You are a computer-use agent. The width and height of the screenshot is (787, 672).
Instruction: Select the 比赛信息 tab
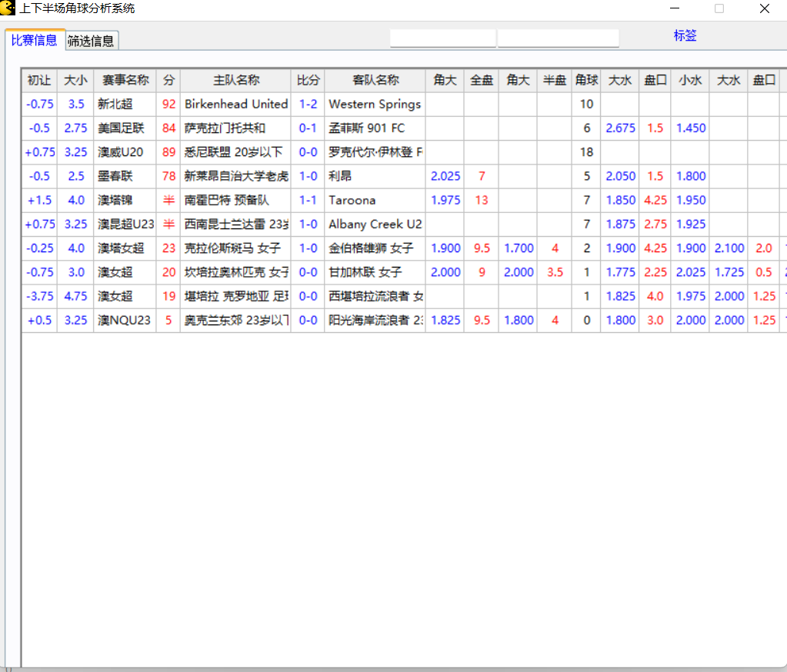pos(35,40)
